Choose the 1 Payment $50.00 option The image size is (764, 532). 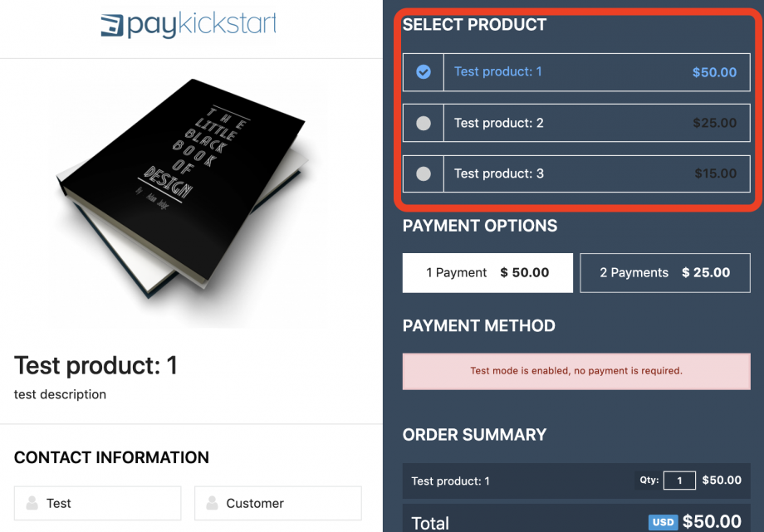(487, 273)
